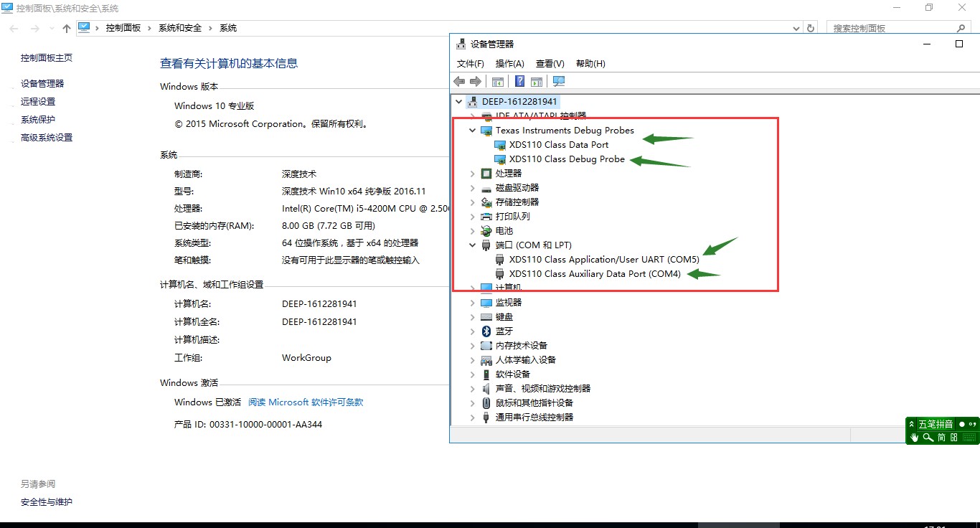This screenshot has width=980, height=528.
Task: Open the 文件(F) menu
Action: tap(471, 64)
